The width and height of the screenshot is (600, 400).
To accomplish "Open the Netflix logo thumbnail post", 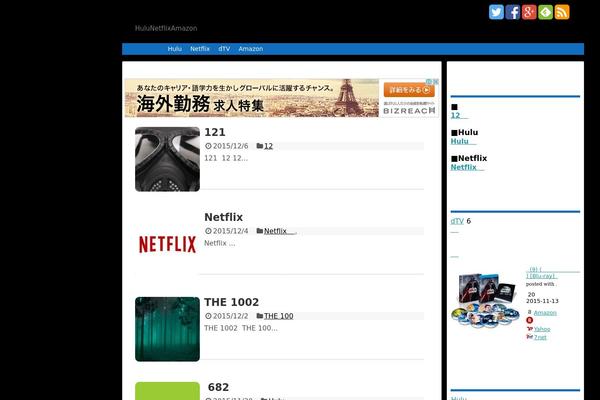I will point(167,244).
